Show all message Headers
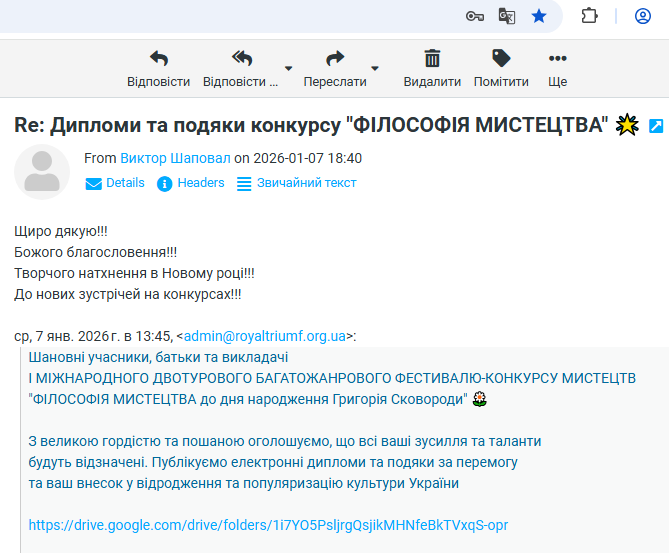The height and width of the screenshot is (553, 669). pyautogui.click(x=191, y=183)
